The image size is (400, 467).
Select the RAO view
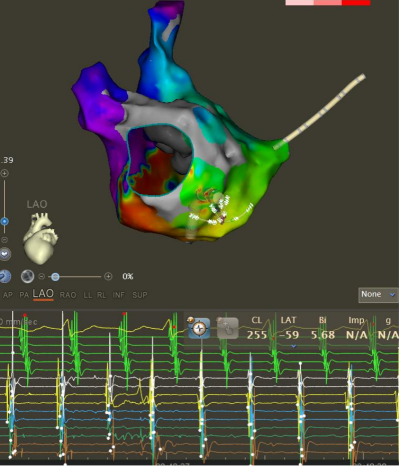(x=68, y=295)
